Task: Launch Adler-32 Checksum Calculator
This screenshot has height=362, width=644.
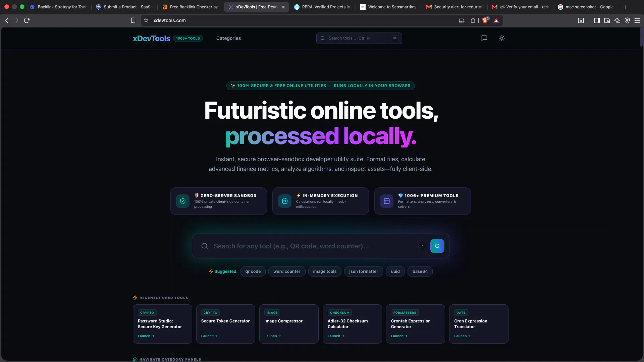Action: coord(336,336)
